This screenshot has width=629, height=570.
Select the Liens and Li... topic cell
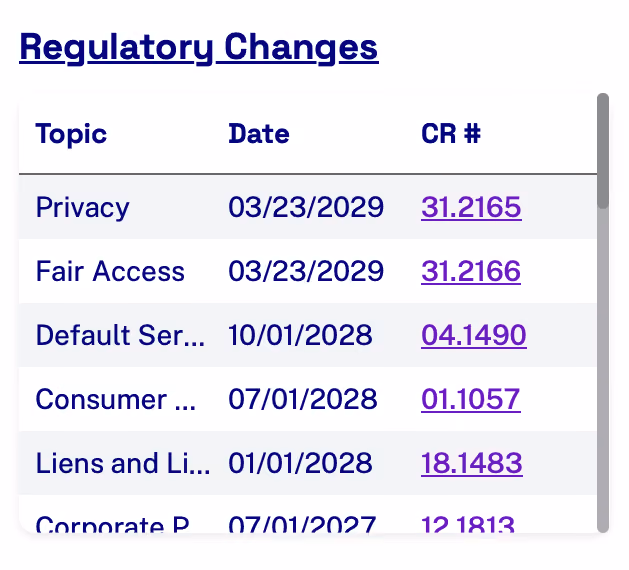pyautogui.click(x=123, y=463)
